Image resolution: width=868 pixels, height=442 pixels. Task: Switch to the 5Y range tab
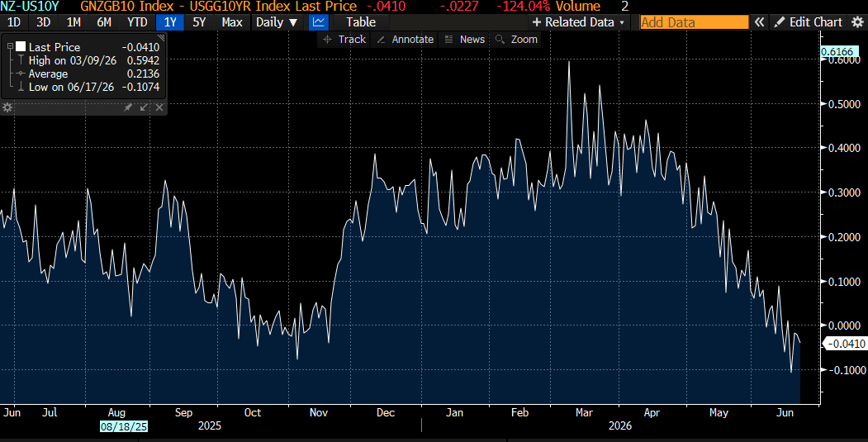tap(199, 22)
